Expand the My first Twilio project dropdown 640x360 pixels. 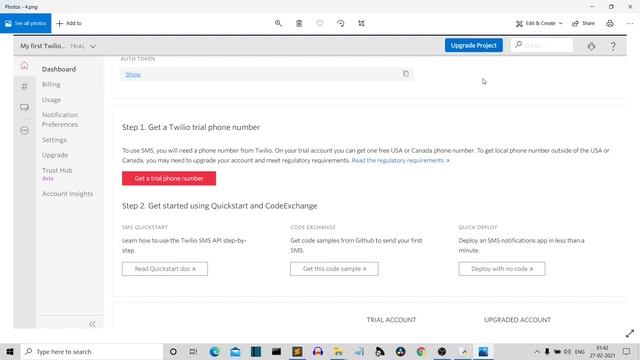(93, 46)
